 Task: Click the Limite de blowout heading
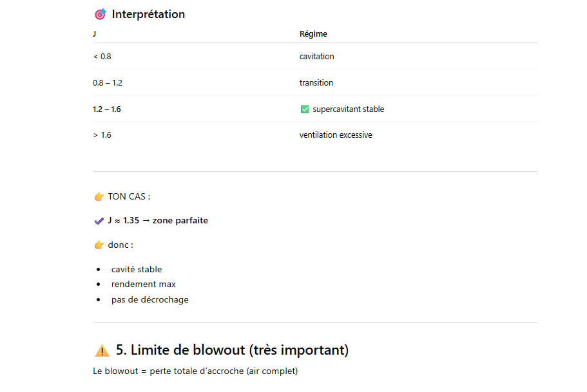tap(232, 350)
